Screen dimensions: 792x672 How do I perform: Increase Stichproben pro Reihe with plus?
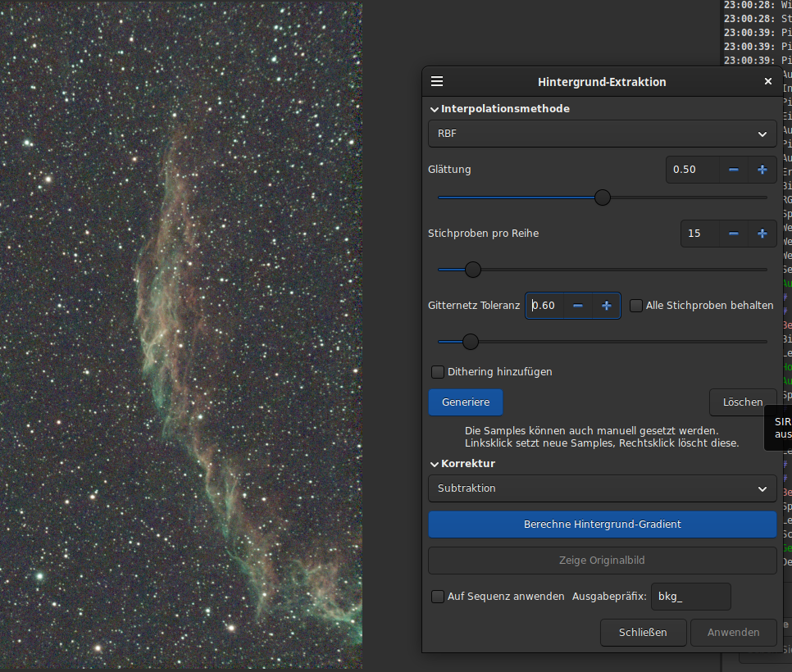point(762,234)
